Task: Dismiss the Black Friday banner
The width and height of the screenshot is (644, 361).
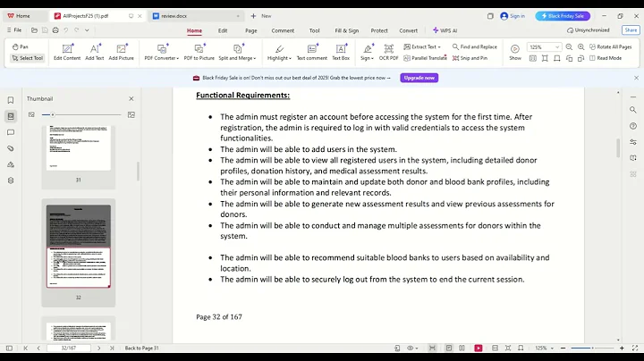Action: (x=636, y=78)
